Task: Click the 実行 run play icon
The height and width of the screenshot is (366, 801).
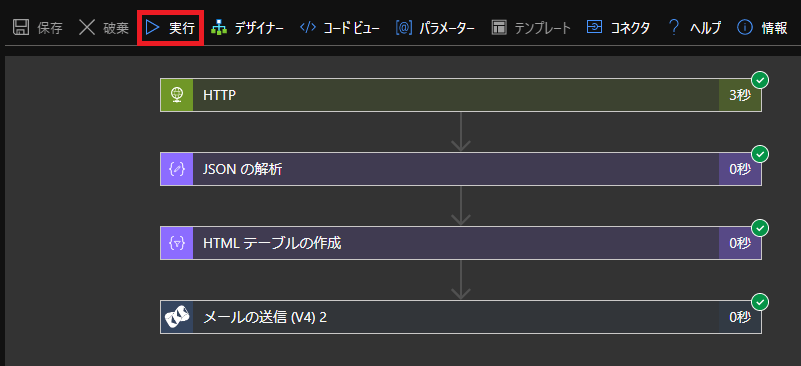Action: pos(153,28)
